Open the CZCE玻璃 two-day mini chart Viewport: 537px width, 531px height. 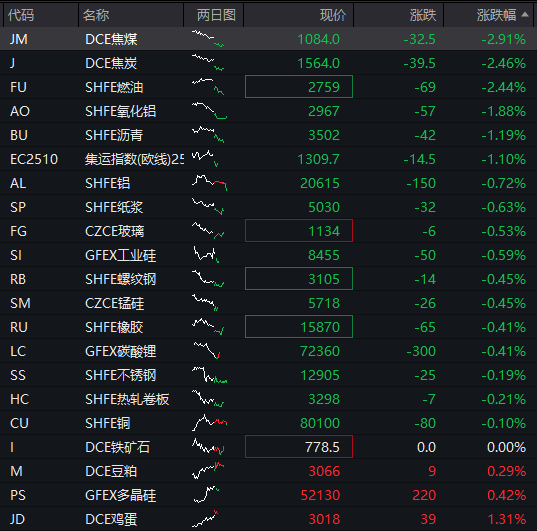point(208,231)
